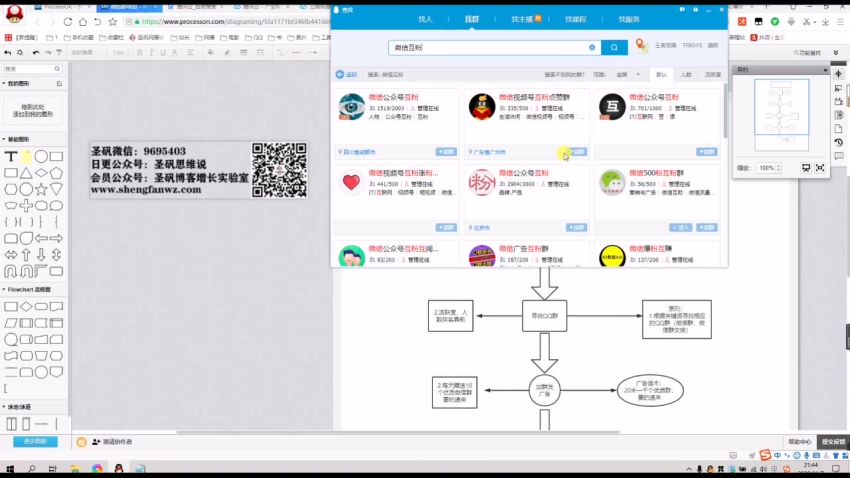Screen dimensions: 850x478
Task: Click the location pin icon in QQ window
Action: (x=641, y=46)
